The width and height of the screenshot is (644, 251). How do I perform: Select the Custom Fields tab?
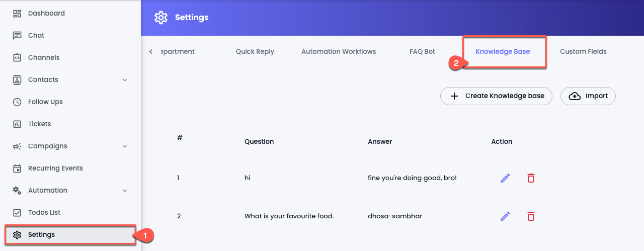pyautogui.click(x=583, y=51)
